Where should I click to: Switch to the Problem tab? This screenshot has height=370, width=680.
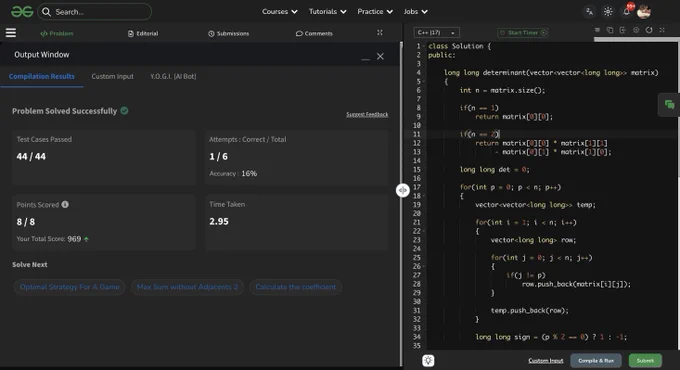tap(57, 33)
